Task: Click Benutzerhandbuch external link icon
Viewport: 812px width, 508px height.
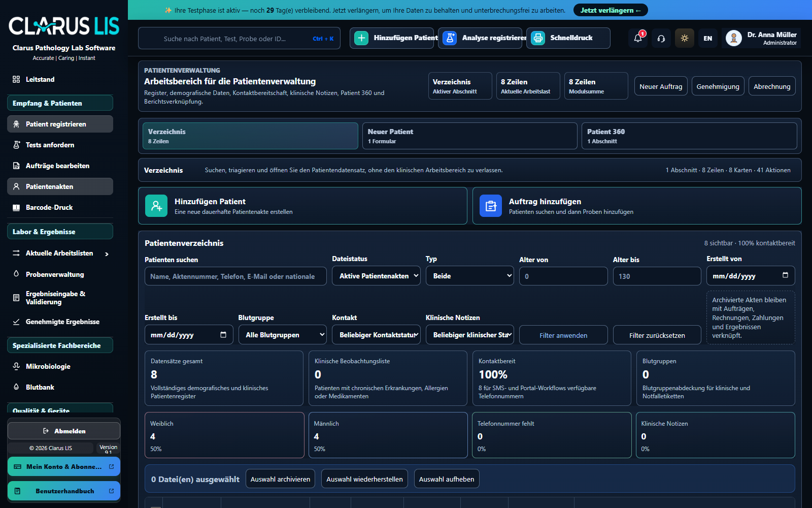Action: (x=111, y=491)
